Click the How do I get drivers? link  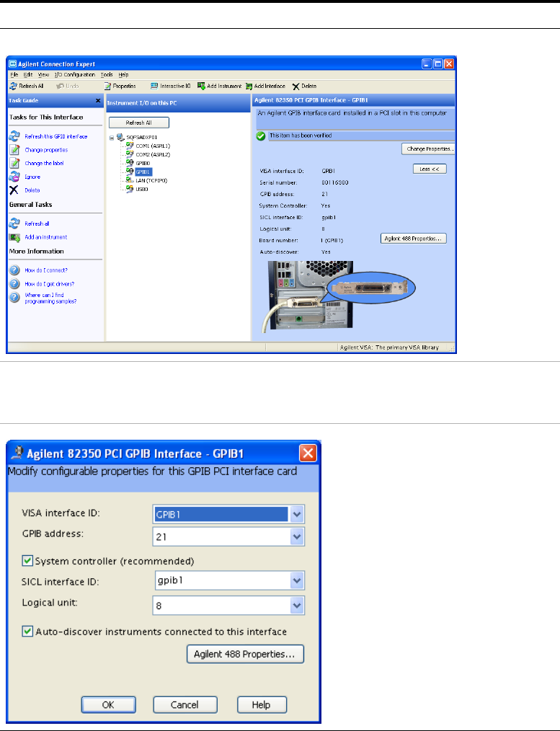pos(50,284)
